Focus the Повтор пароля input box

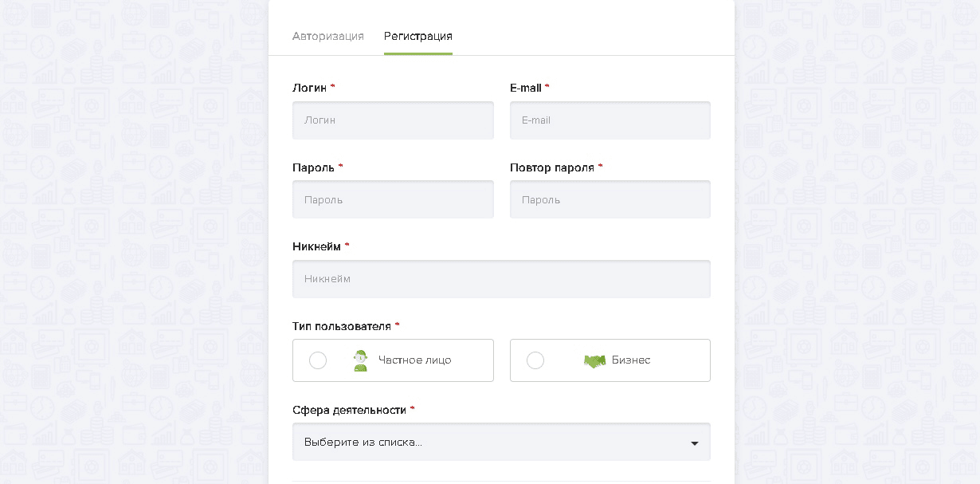click(610, 199)
